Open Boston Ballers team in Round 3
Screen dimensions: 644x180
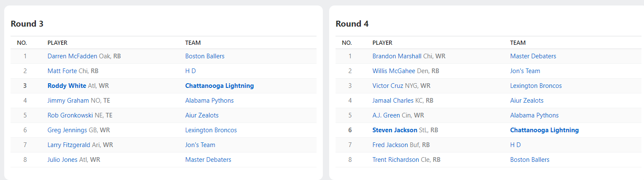pos(205,56)
